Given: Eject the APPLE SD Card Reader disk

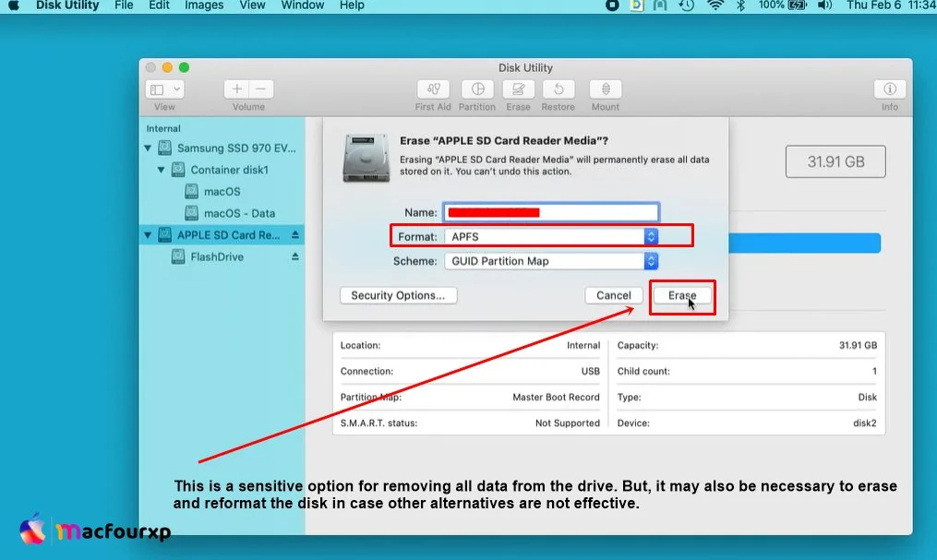Looking at the screenshot, I should (x=295, y=235).
